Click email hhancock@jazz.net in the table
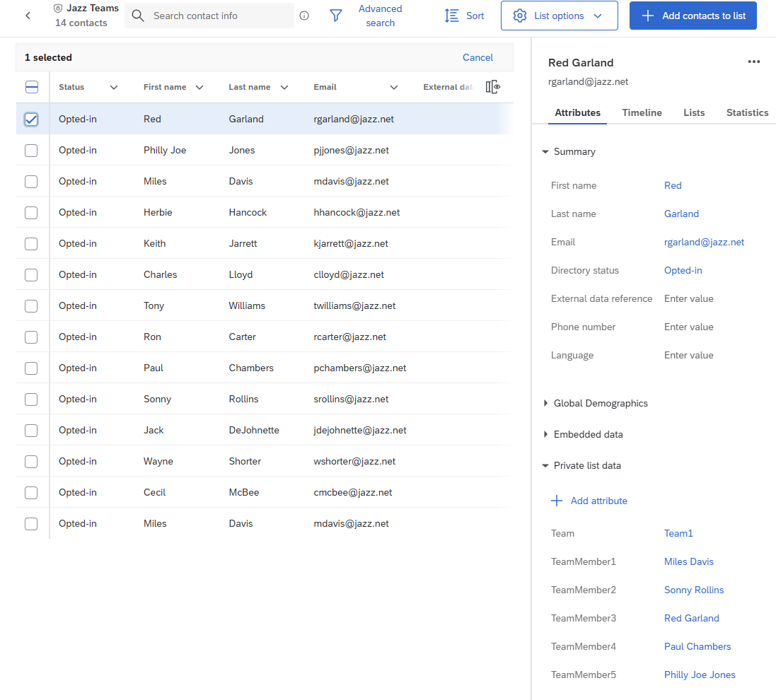 click(357, 213)
